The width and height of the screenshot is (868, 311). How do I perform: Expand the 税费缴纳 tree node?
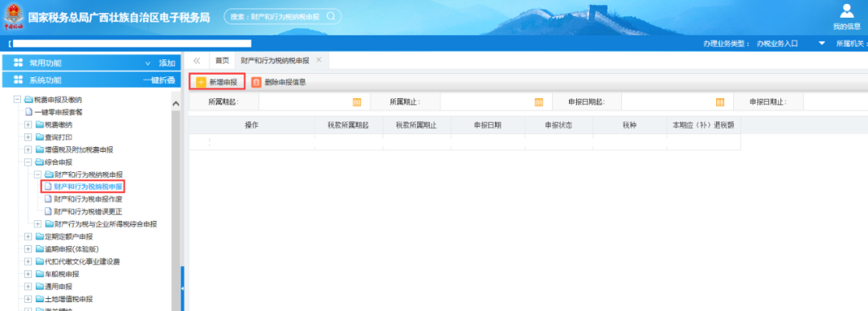28,125
